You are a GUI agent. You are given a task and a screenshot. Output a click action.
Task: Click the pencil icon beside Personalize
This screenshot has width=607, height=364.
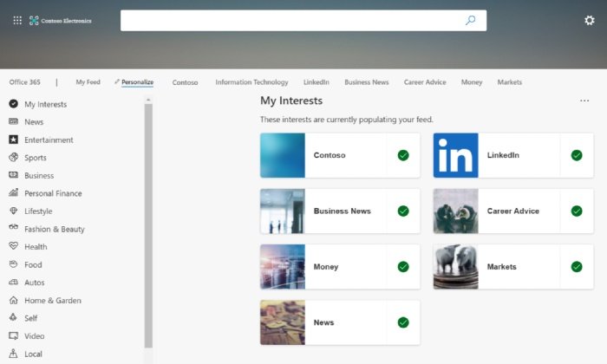coord(117,81)
